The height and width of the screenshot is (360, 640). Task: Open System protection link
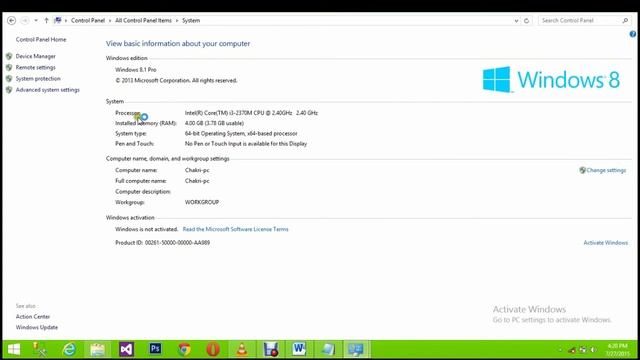click(x=38, y=78)
